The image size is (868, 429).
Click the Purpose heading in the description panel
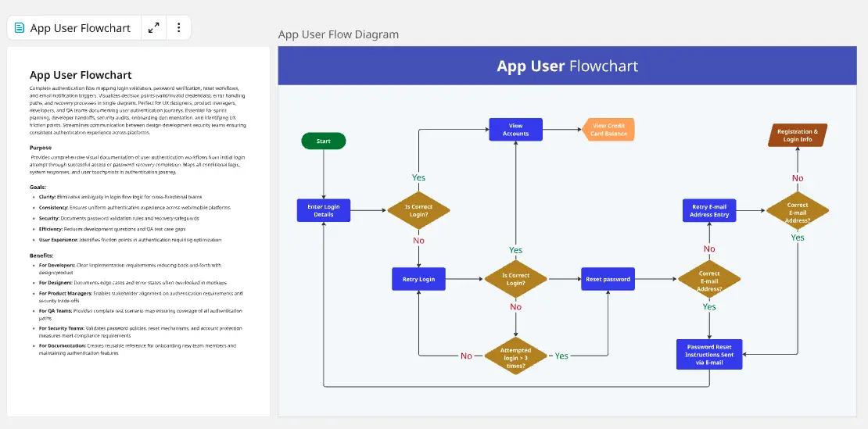tap(41, 148)
